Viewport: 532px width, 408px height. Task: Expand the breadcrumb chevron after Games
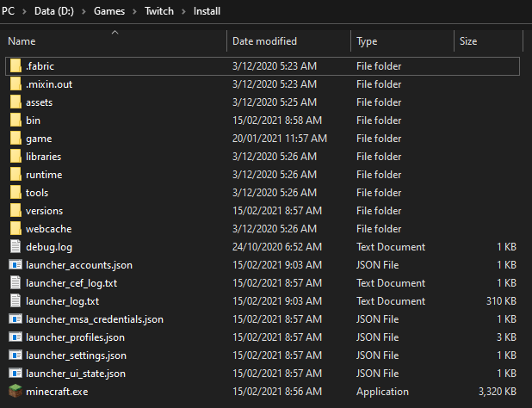(134, 12)
